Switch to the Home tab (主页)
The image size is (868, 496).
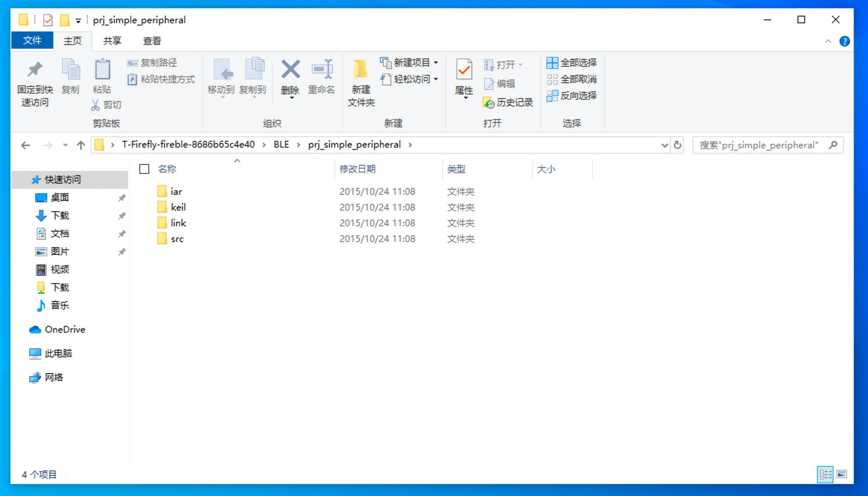tap(73, 41)
